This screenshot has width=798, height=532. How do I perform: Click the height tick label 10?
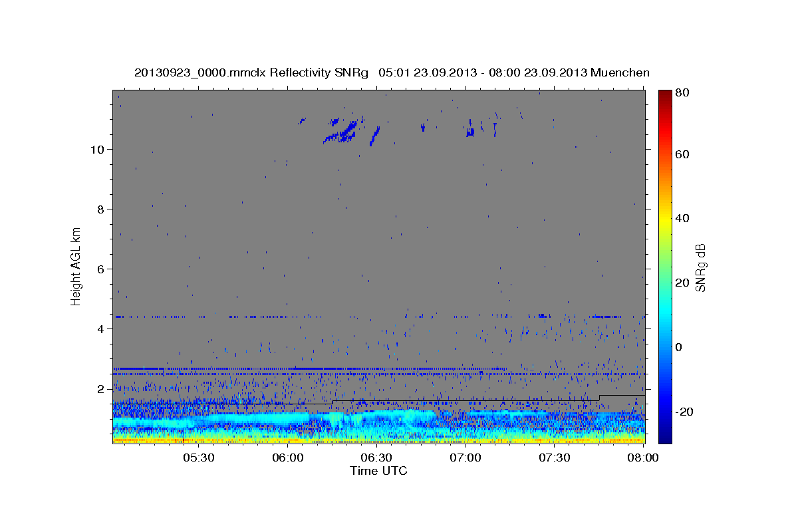tap(98, 149)
